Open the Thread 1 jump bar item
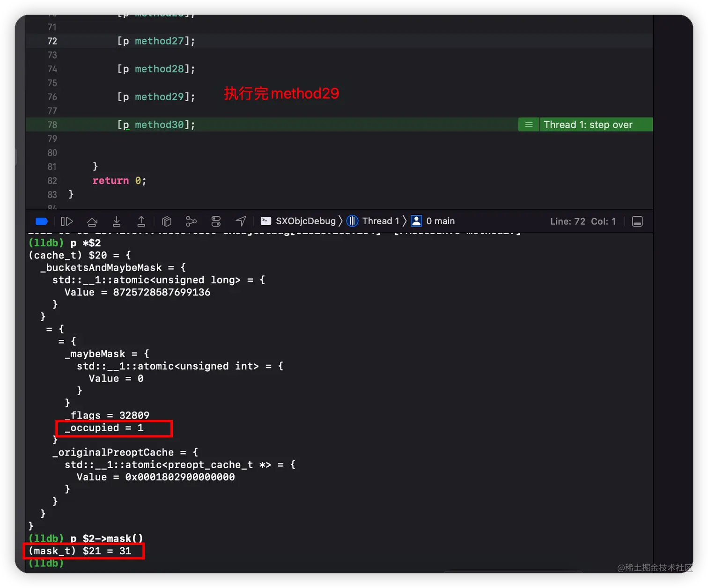The width and height of the screenshot is (708, 588). click(x=373, y=221)
